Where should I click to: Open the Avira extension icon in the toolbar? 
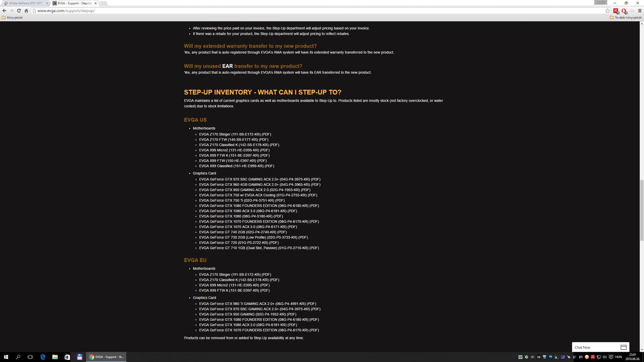(x=616, y=11)
